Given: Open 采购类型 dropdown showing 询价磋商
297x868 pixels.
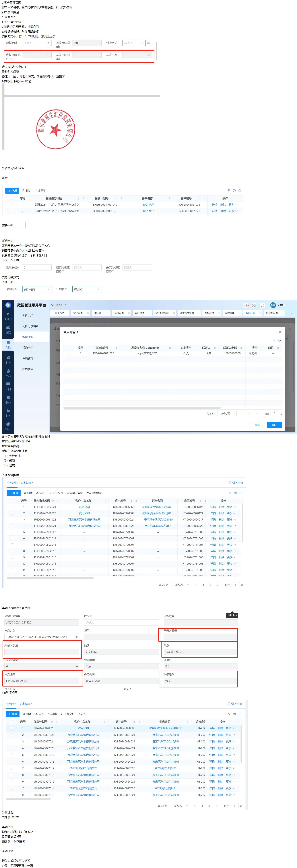Looking at the screenshot, I should 37,289.
